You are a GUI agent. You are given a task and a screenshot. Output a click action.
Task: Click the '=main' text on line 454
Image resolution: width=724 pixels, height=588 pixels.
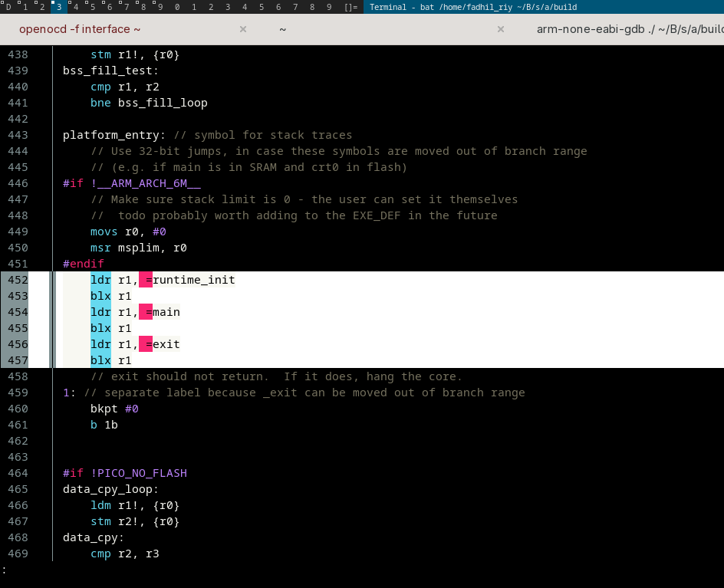tap(163, 312)
